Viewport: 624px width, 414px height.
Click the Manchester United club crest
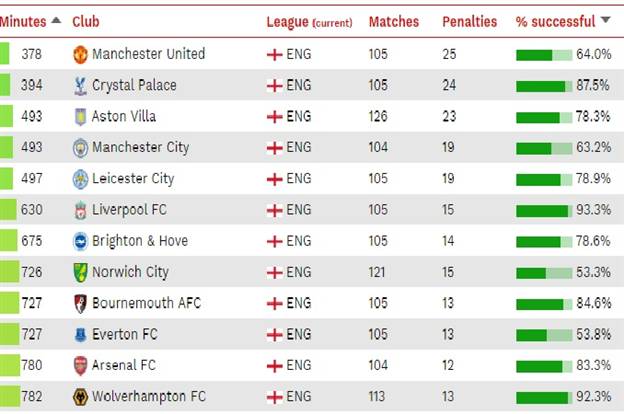(80, 54)
